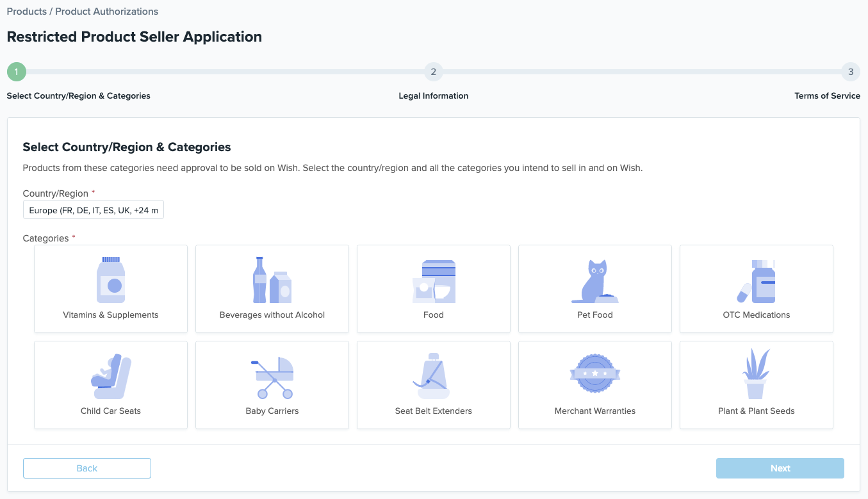Screen dimensions: 868x499
Task: Pick the Baby Carriers stroller icon
Action: click(x=272, y=377)
